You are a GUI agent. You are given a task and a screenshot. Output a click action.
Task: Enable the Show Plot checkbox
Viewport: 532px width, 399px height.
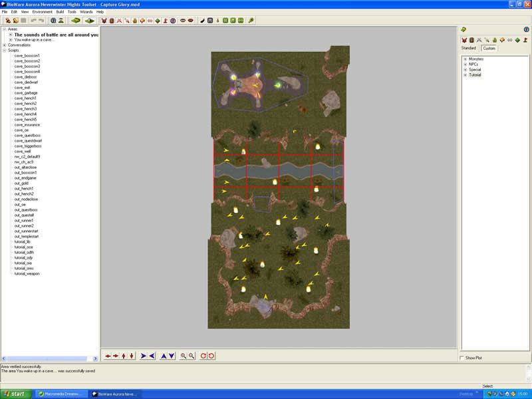[x=462, y=358]
